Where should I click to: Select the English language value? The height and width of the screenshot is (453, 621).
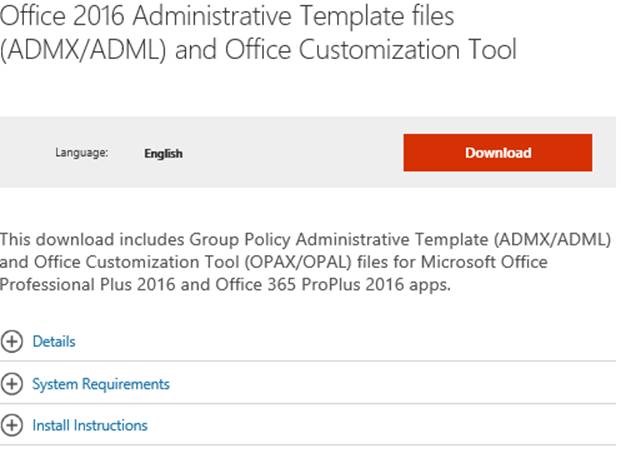pyautogui.click(x=163, y=154)
